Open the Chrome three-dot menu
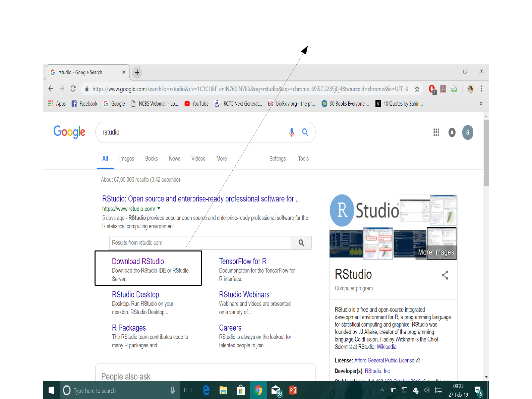 (481, 89)
